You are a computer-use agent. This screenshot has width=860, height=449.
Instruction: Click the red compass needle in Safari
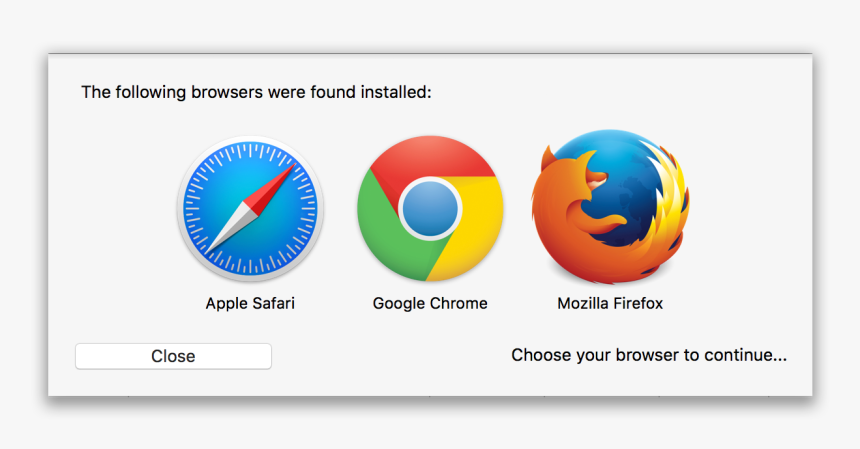272,187
